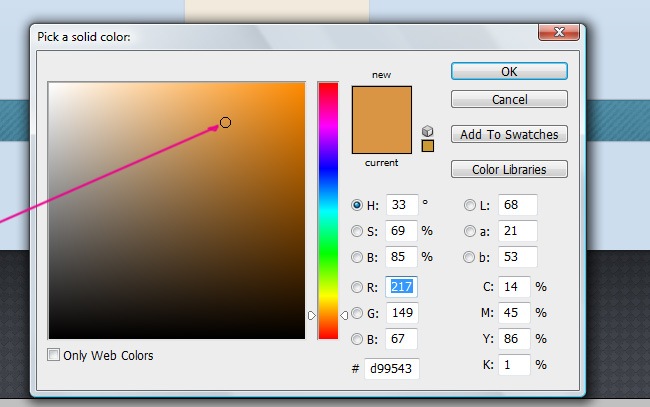Click the hex color code field
This screenshot has width=650, height=407.
click(x=391, y=369)
